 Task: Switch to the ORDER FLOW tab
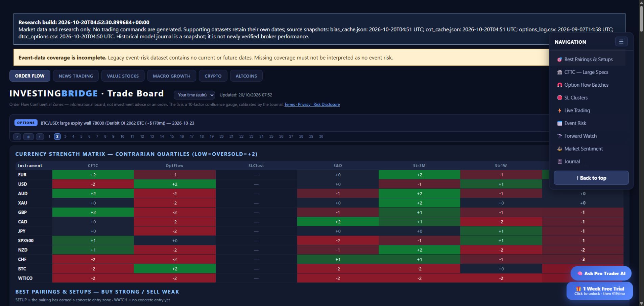click(x=30, y=76)
